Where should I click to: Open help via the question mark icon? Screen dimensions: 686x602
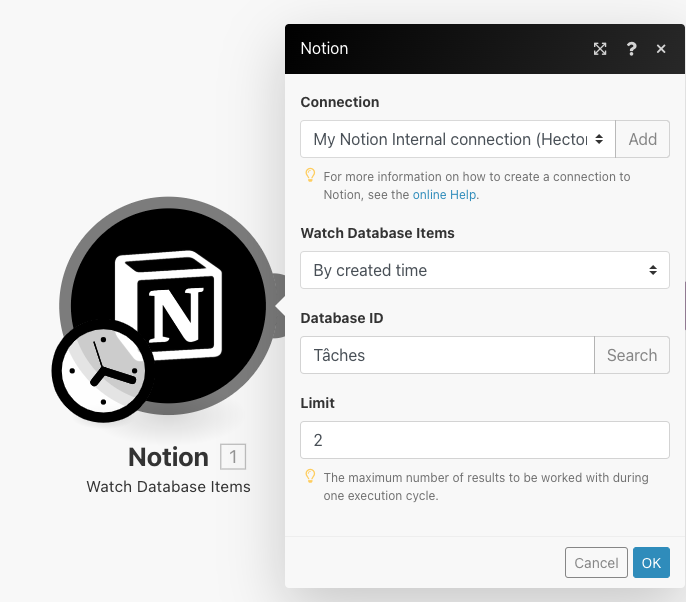631,49
